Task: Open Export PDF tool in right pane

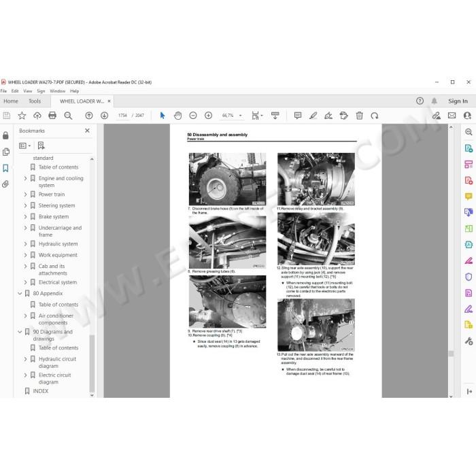Action: point(469,148)
